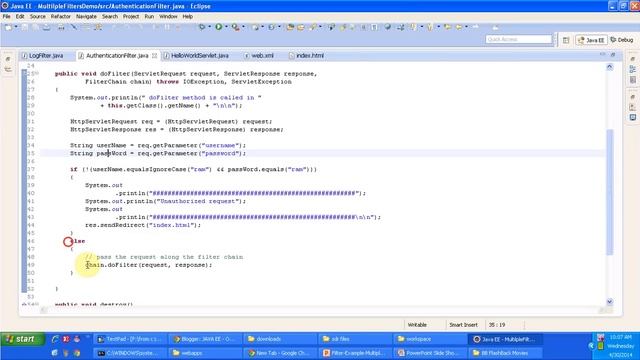
Task: Open TextPad from the taskbar
Action: (x=130, y=339)
